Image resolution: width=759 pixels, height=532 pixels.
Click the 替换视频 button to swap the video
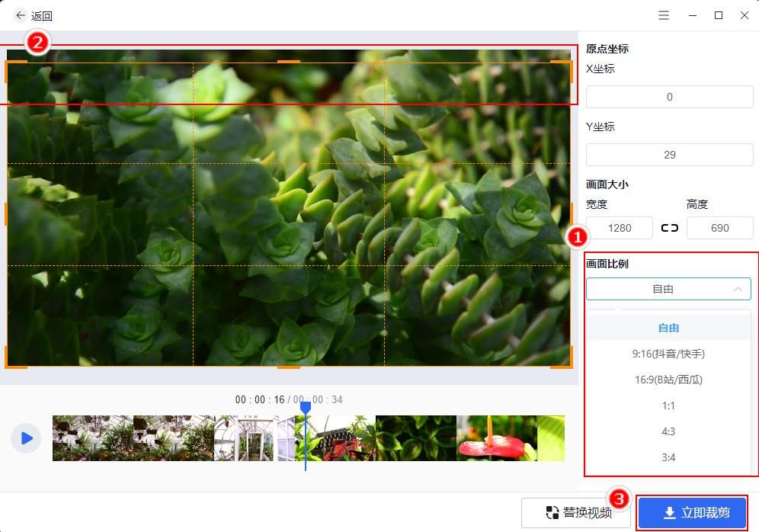576,514
